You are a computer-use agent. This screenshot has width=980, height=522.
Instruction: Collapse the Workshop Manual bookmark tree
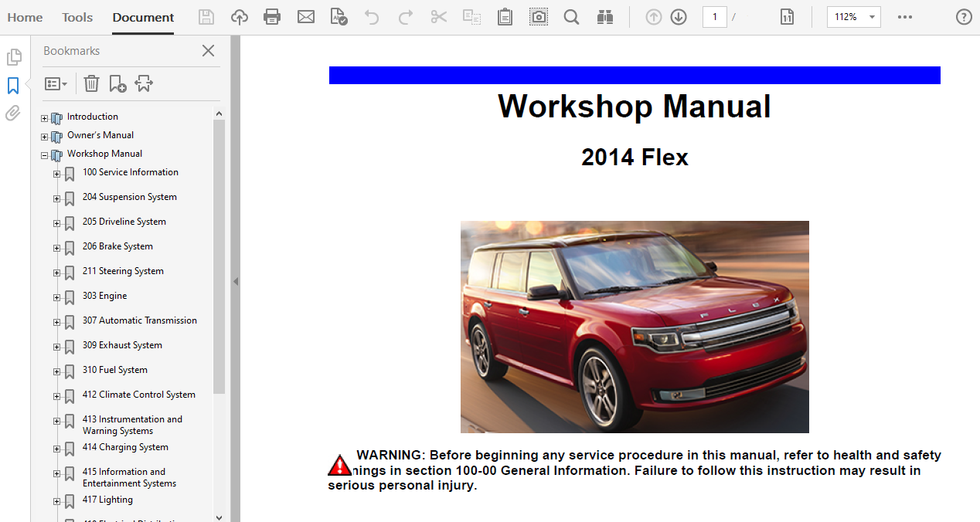click(45, 155)
